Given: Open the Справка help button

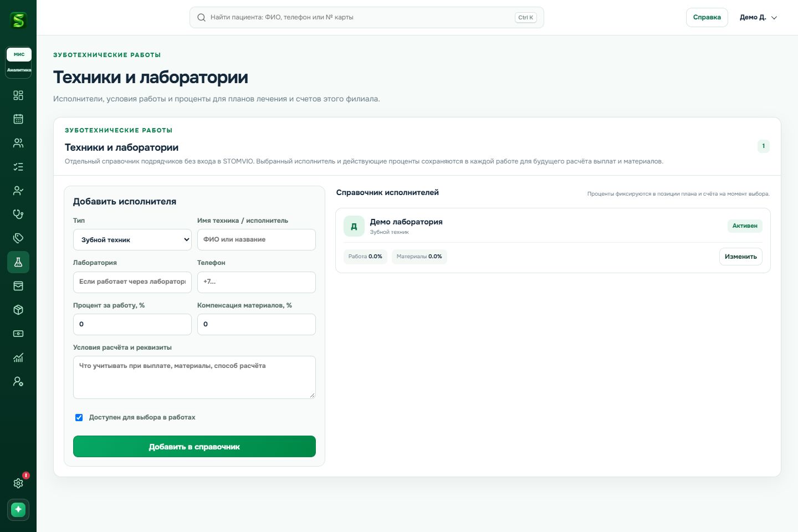Looking at the screenshot, I should pyautogui.click(x=707, y=18).
